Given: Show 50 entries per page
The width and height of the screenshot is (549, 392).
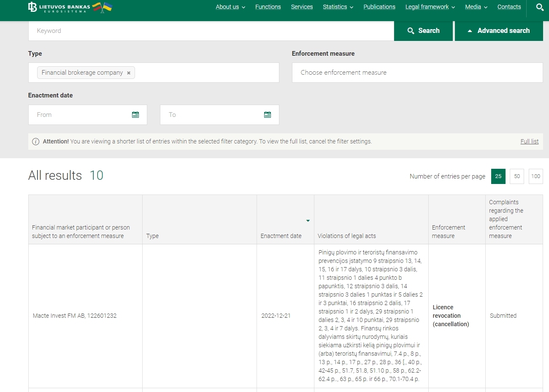Looking at the screenshot, I should pos(517,176).
